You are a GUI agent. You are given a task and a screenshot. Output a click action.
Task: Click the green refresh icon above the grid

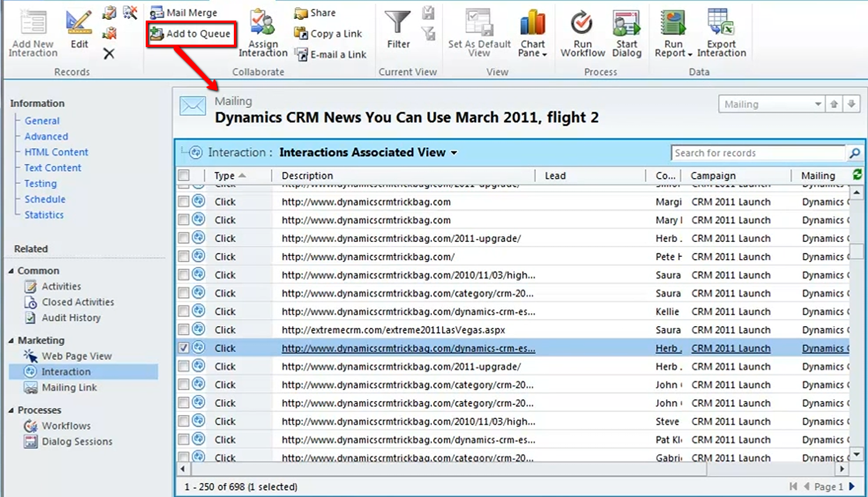click(x=857, y=175)
